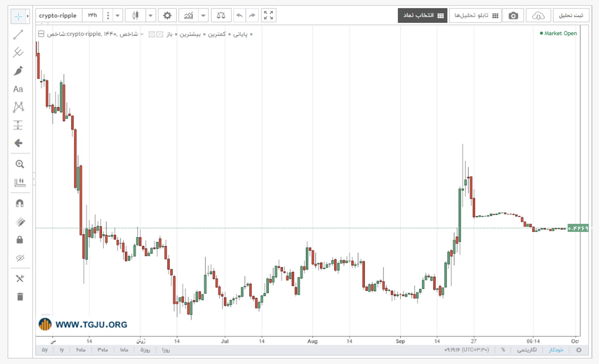Activate the zoom in magnifier tool
This screenshot has width=599, height=364.
tap(20, 164)
